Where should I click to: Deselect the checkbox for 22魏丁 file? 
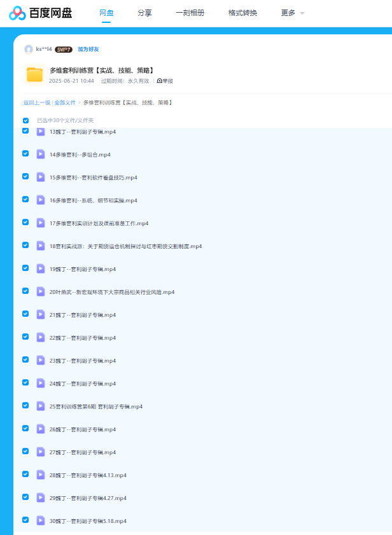click(x=25, y=337)
